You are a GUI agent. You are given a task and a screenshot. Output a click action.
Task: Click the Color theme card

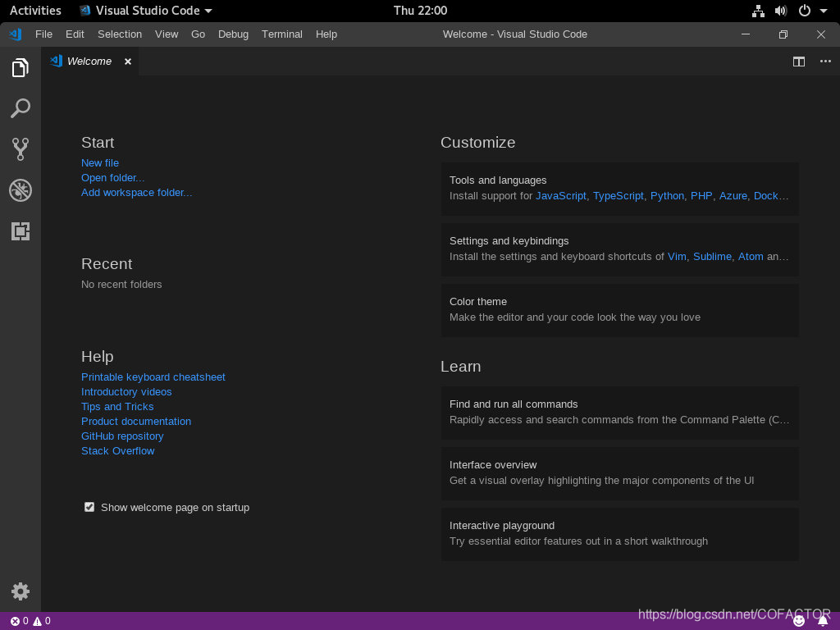(x=620, y=310)
